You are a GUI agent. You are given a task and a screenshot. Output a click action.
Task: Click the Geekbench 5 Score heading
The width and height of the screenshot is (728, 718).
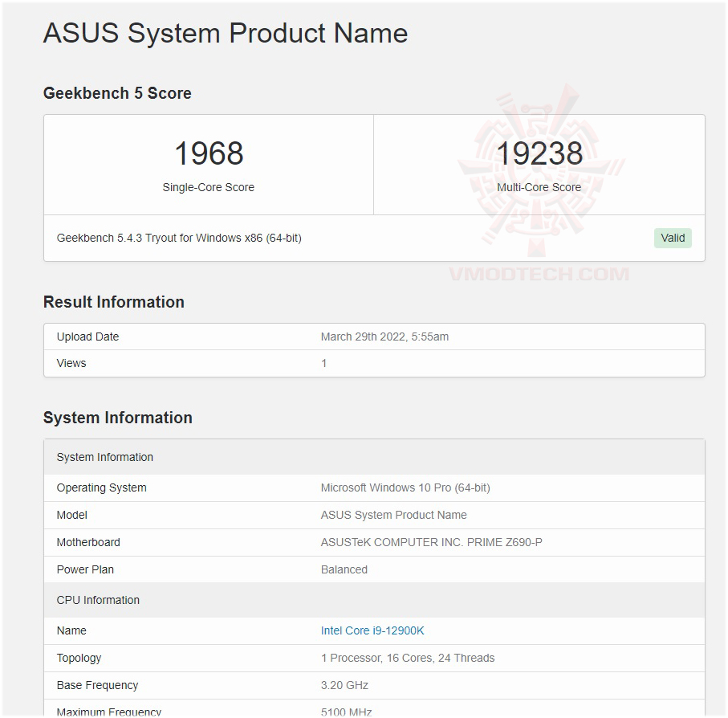tap(116, 93)
